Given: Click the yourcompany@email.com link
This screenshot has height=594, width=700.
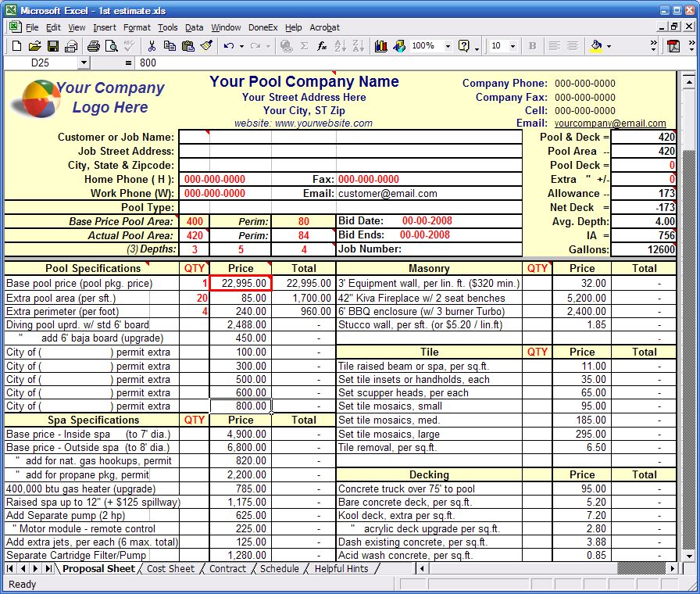Looking at the screenshot, I should (610, 123).
